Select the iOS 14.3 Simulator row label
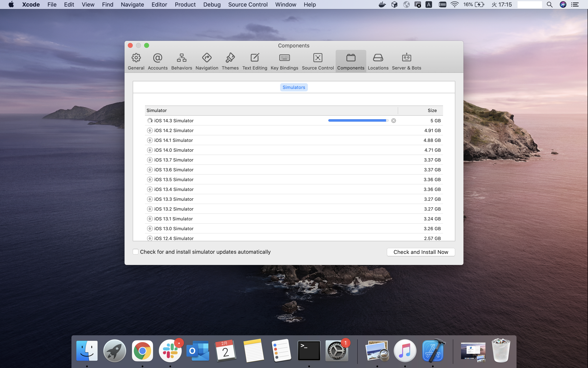The image size is (588, 368). (x=174, y=121)
